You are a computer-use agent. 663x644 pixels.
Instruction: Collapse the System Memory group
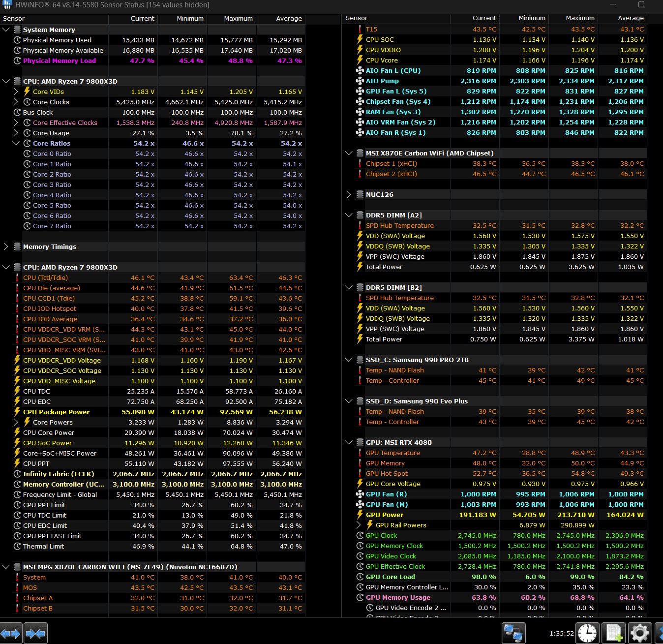pyautogui.click(x=6, y=30)
